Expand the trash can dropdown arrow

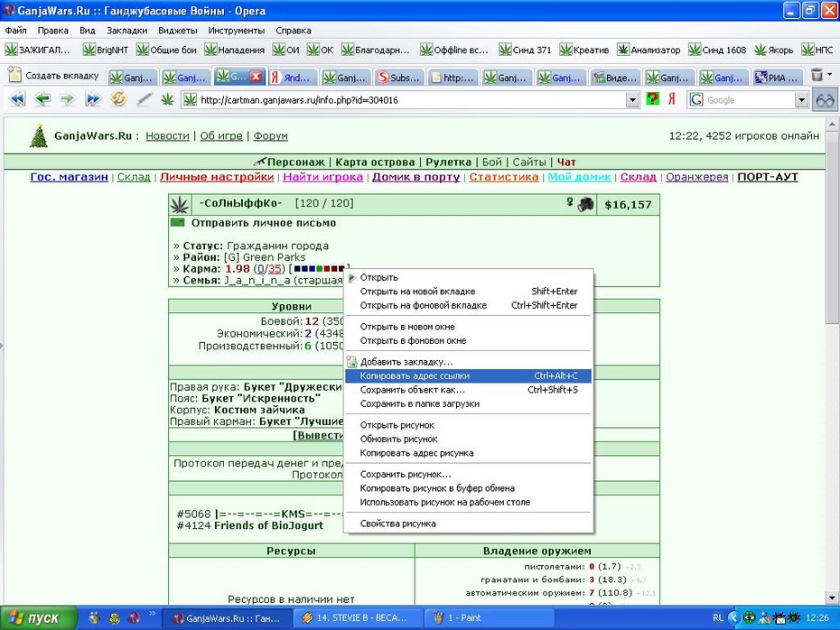tap(830, 75)
